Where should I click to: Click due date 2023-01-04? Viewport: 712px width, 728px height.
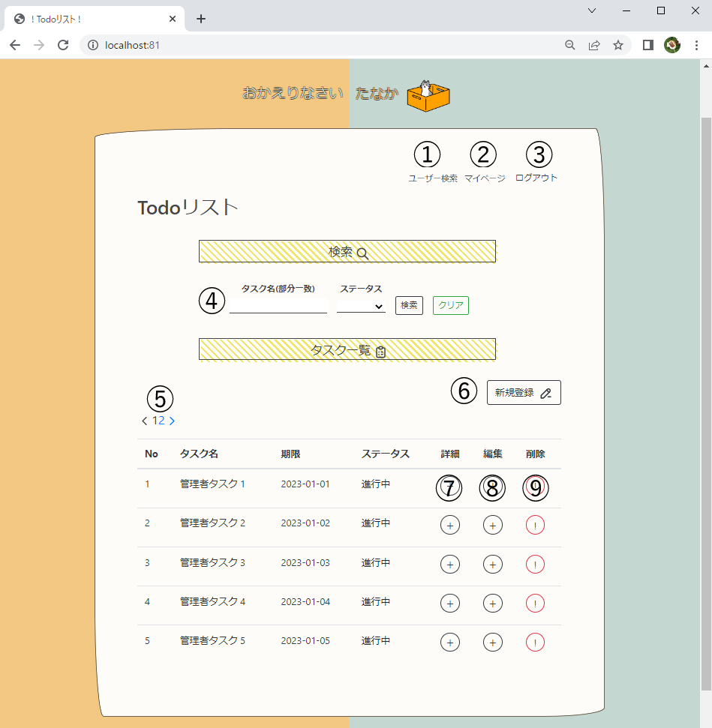point(305,602)
